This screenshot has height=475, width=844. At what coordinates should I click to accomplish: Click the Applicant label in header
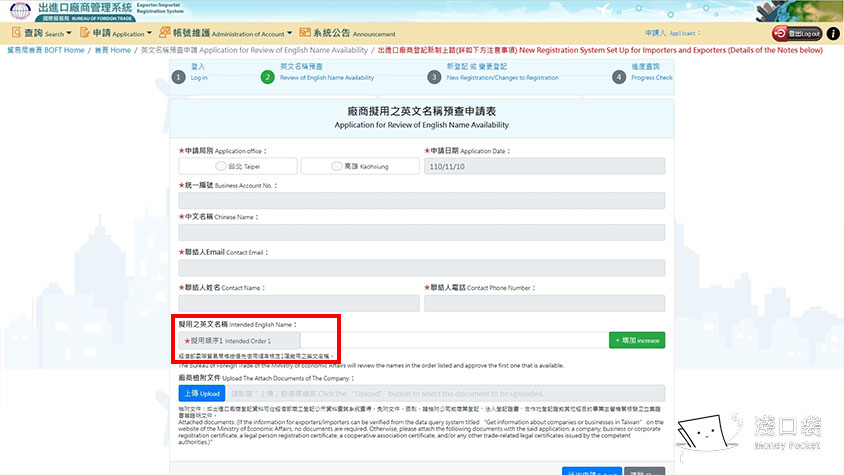pos(672,33)
